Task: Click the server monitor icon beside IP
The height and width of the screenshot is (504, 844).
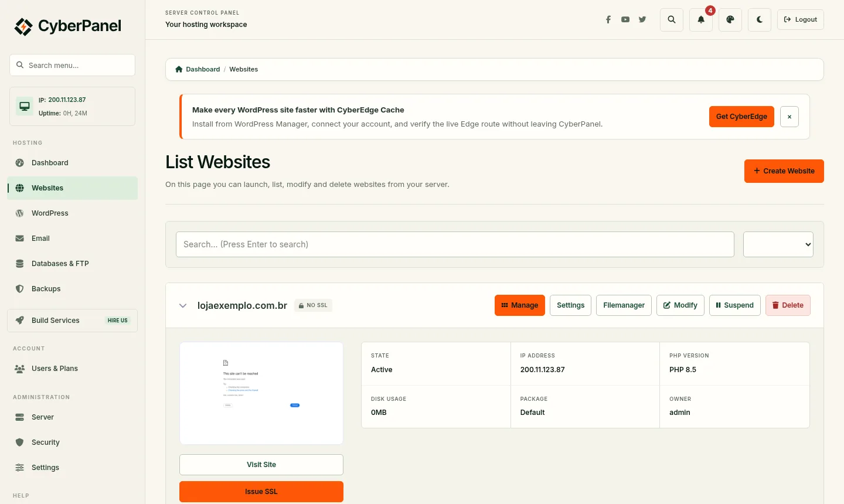Action: 25,106
